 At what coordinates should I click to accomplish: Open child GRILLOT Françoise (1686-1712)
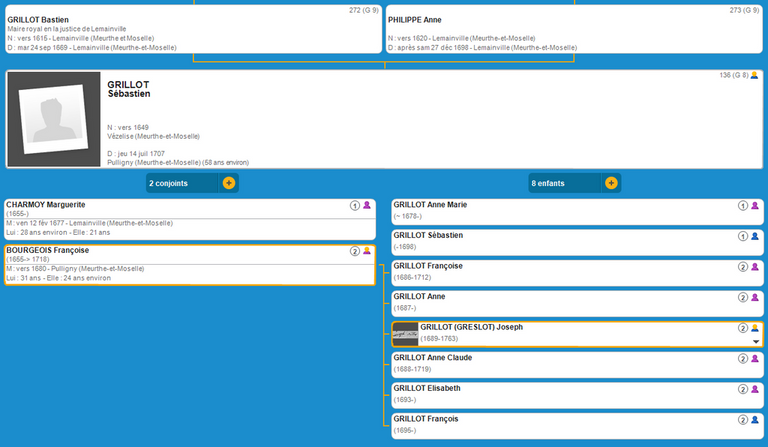pyautogui.click(x=428, y=266)
